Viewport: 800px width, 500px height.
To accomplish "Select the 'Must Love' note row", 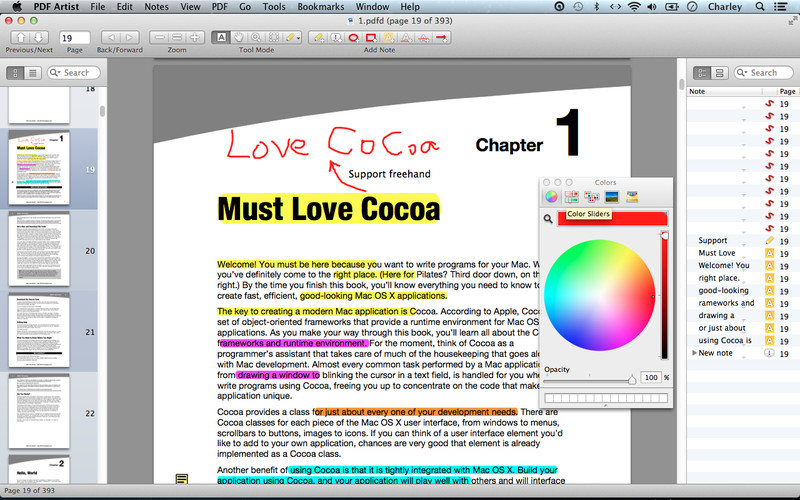I will click(743, 253).
